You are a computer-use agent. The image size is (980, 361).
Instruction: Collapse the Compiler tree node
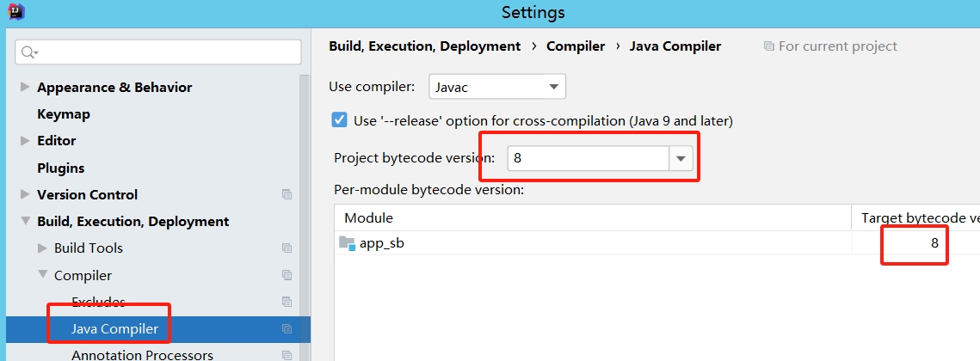(42, 276)
